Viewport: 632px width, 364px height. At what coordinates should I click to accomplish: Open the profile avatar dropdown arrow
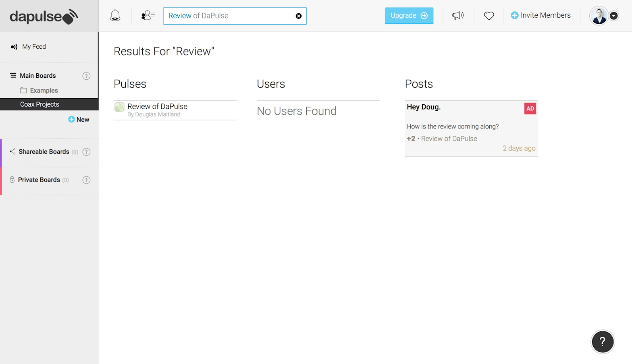613,16
